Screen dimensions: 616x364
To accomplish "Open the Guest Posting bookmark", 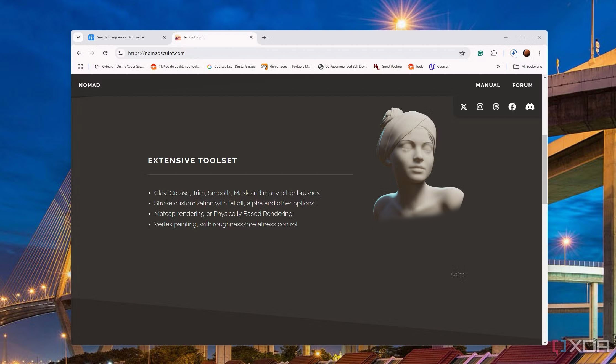I will coord(388,67).
